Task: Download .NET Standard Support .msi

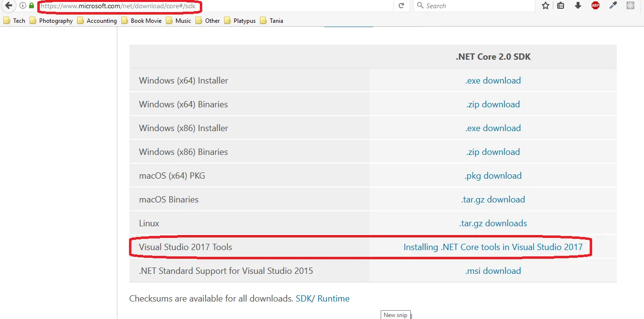Action: (493, 271)
